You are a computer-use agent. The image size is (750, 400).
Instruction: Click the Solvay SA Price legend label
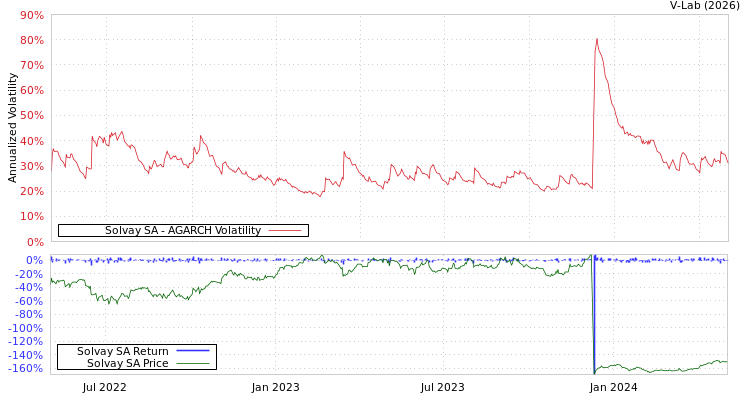[127, 363]
